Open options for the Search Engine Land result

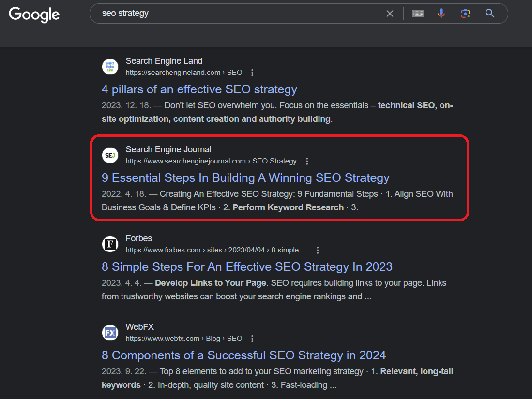pos(252,72)
